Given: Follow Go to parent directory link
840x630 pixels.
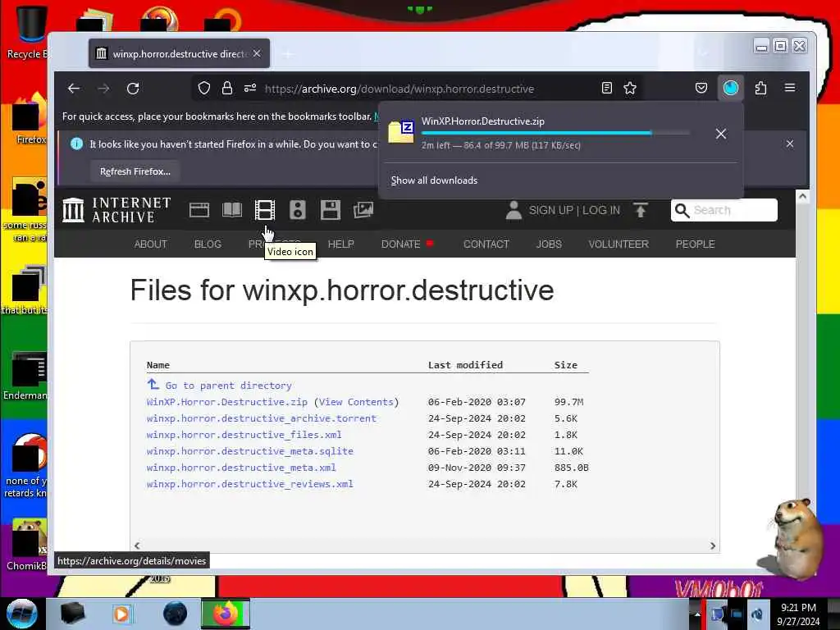Looking at the screenshot, I should tap(228, 386).
